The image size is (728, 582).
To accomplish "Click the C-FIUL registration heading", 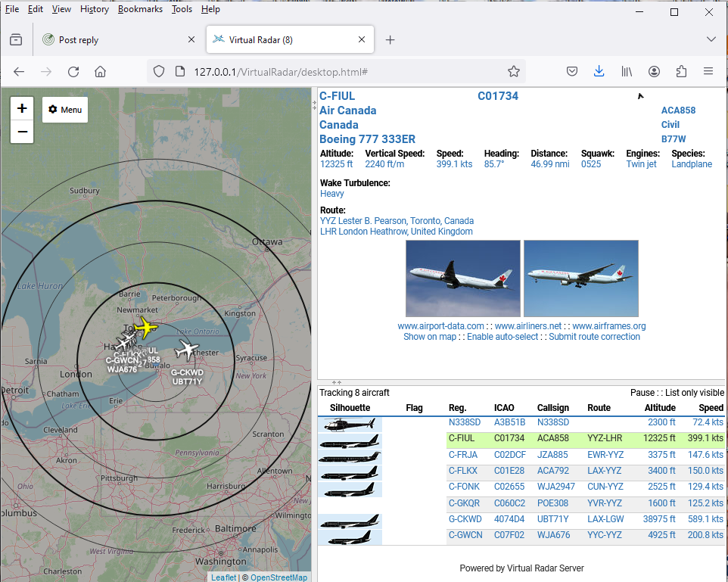I will point(337,96).
